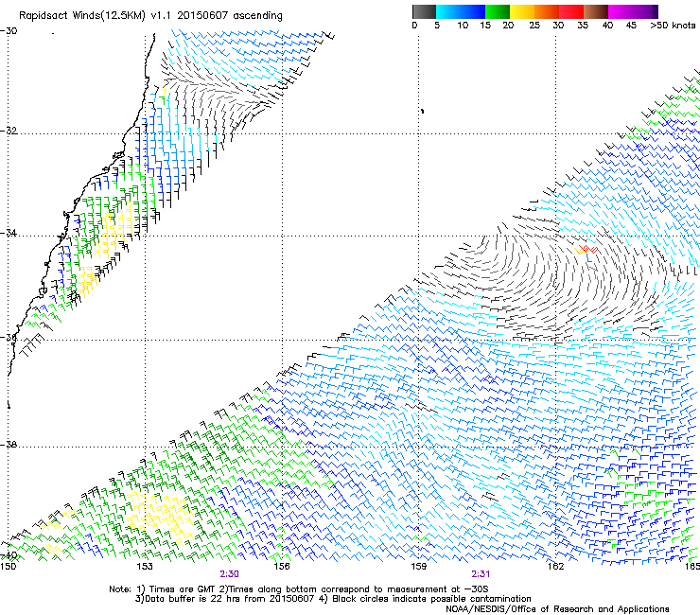Select the "30" label under the color bar
The width and height of the screenshot is (700, 615).
[x=558, y=25]
